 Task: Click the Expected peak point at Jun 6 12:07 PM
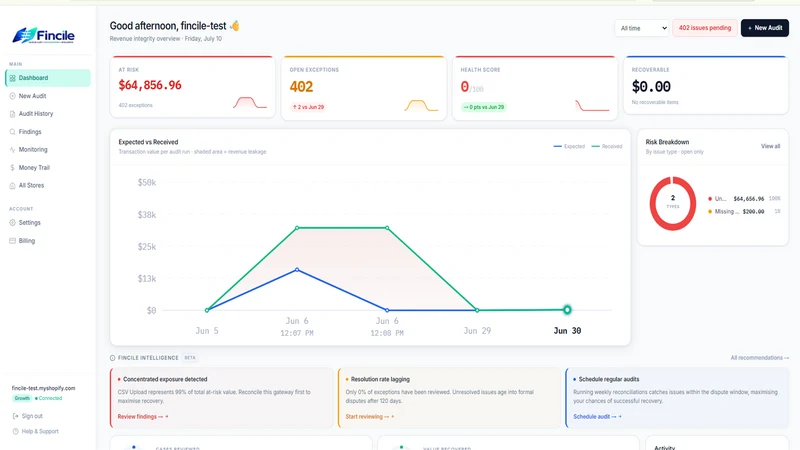pyautogui.click(x=297, y=269)
